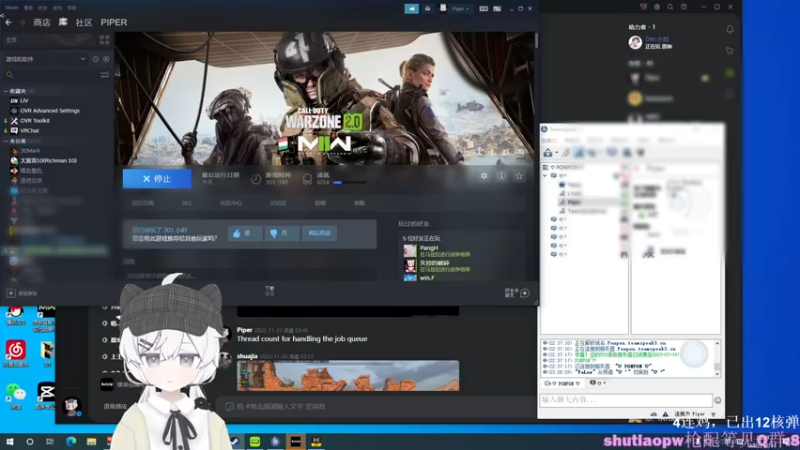The image size is (800, 450).
Task: Click the library search field
Action: (x=51, y=75)
